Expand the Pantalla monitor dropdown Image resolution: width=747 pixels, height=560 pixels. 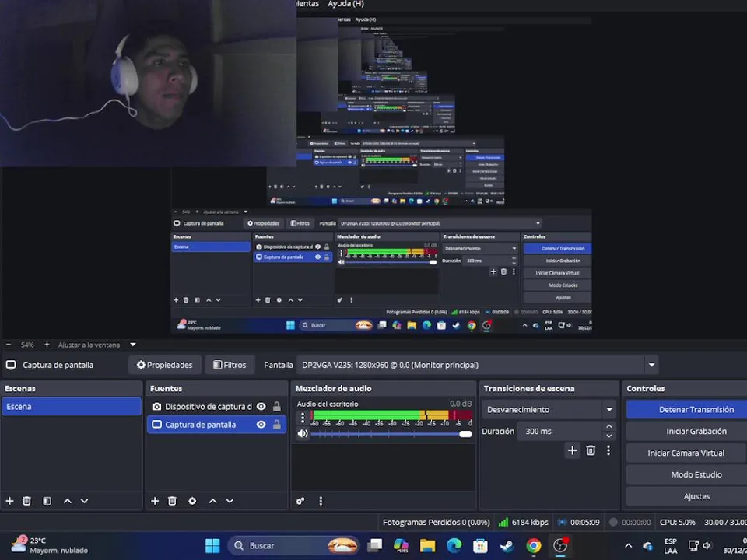pyautogui.click(x=651, y=366)
